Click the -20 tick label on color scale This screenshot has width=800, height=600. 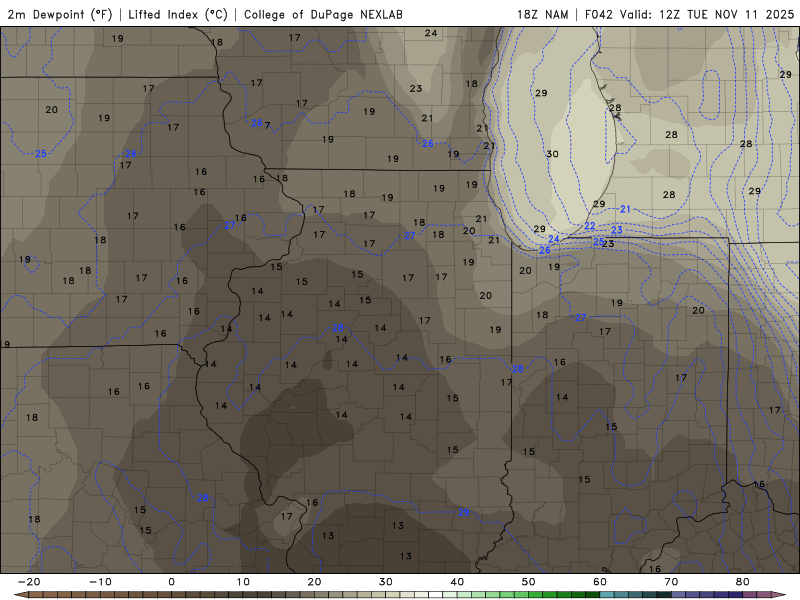[29, 582]
